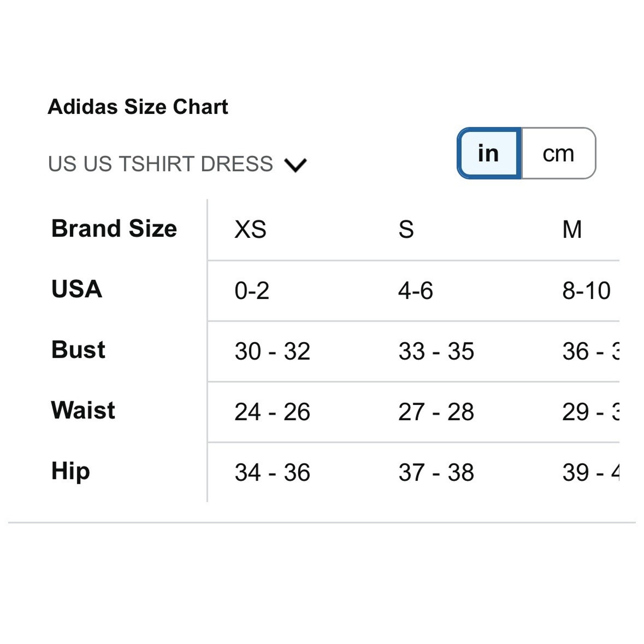Select the S brand size column header
Image resolution: width=644 pixels, height=644 pixels.
pyautogui.click(x=406, y=229)
